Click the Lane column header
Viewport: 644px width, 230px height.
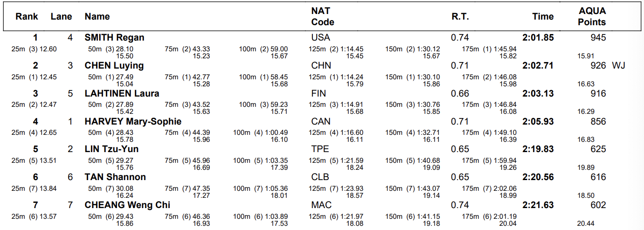tap(62, 17)
